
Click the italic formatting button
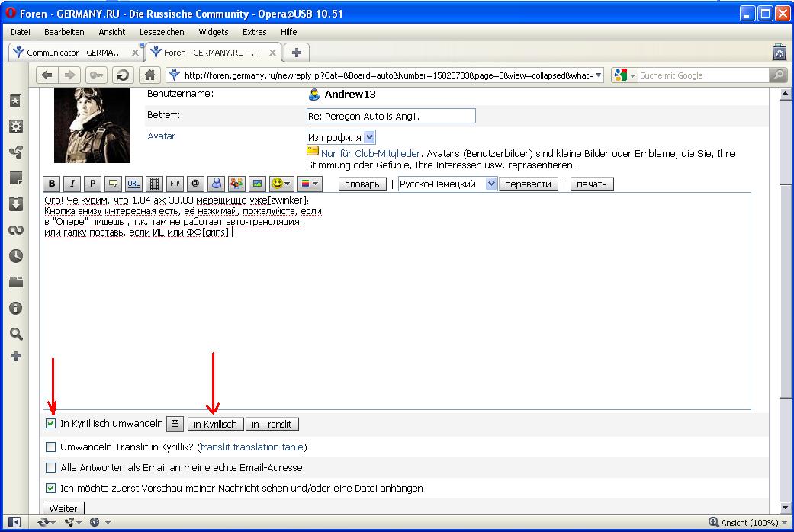point(72,184)
